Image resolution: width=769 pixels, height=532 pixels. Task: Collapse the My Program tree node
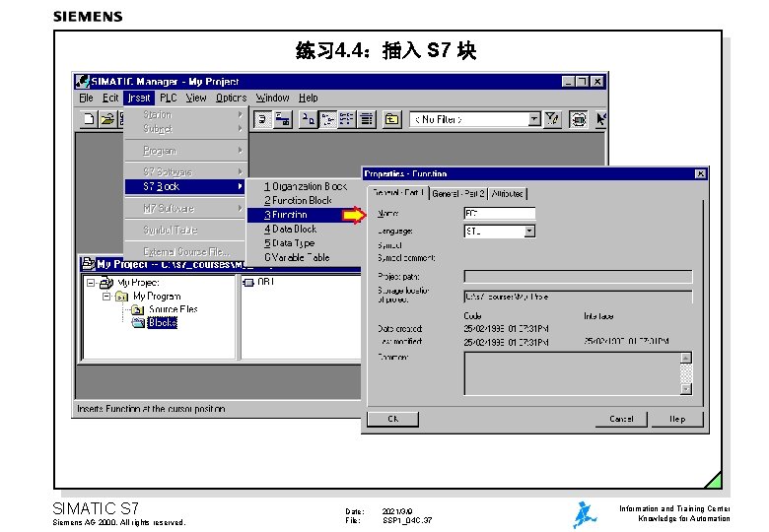106,297
